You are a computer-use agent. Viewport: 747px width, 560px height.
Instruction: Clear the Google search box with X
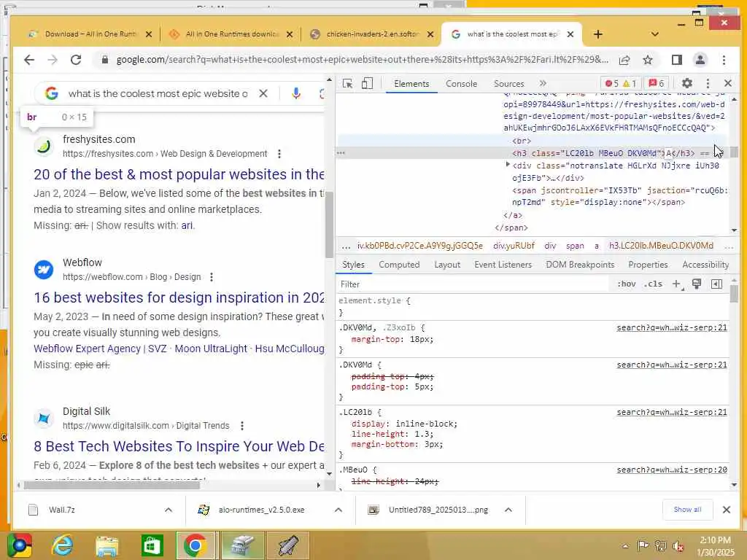[263, 94]
